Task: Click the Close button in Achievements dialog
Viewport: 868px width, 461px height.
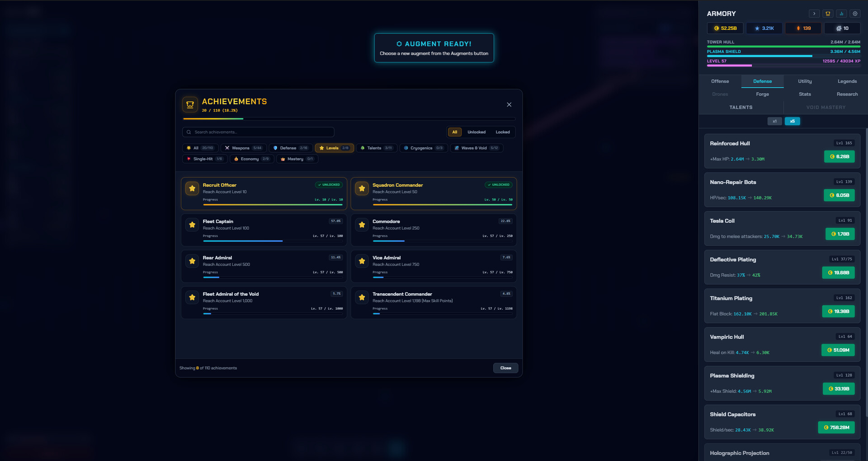Action: pos(505,368)
